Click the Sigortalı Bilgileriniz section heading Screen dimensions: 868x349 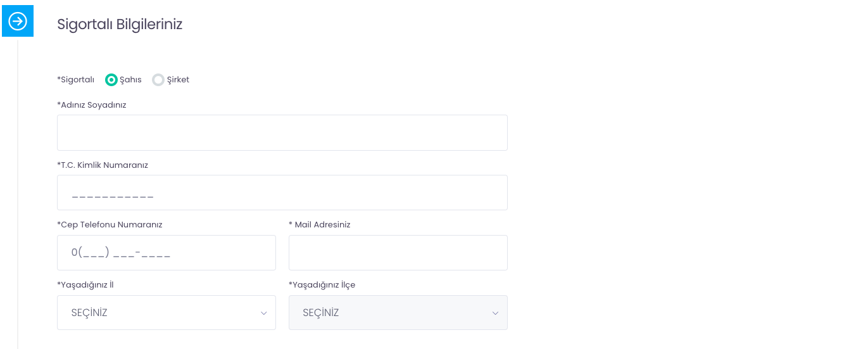[120, 24]
